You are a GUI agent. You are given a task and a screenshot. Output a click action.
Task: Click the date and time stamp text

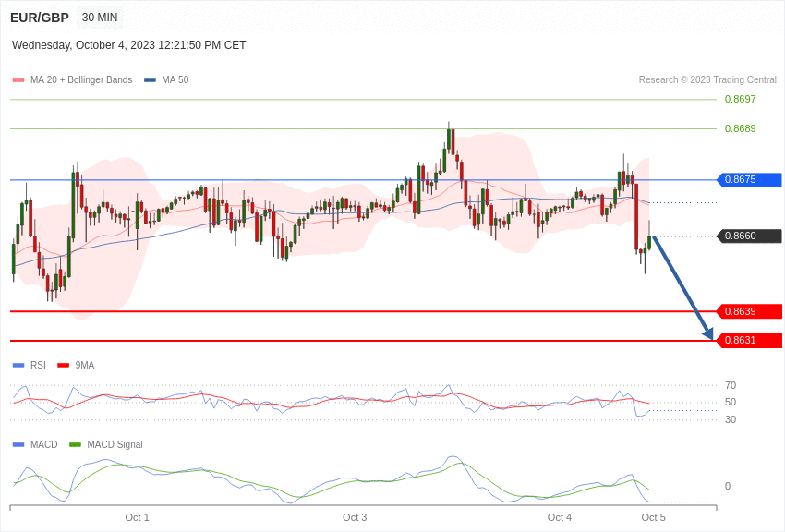tap(128, 45)
